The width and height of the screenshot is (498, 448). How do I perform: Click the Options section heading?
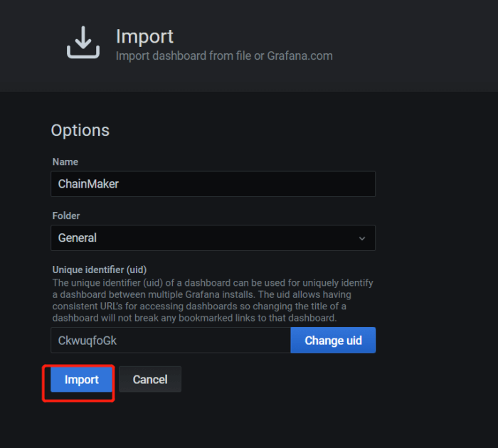[80, 130]
